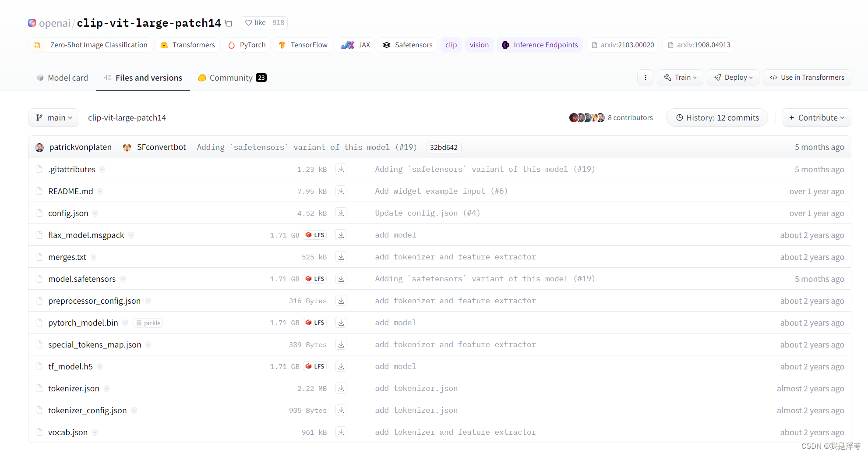Download preprocessor_config.json file

pos(341,301)
